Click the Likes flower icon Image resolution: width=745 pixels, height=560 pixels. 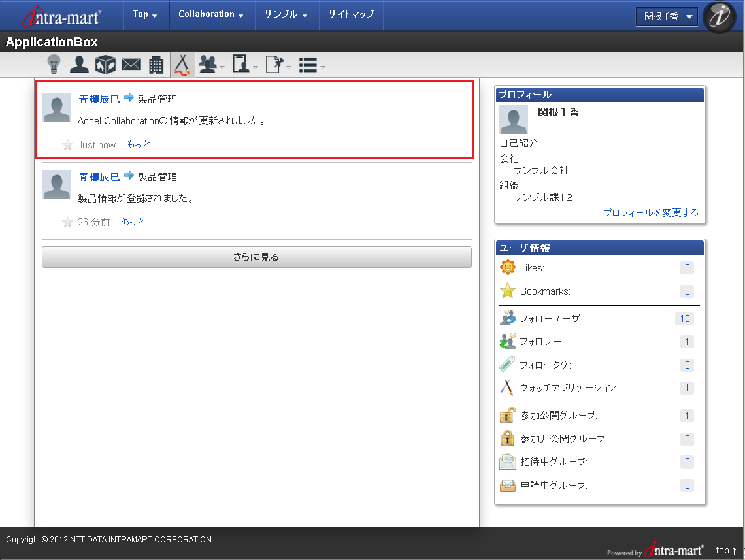click(x=507, y=267)
